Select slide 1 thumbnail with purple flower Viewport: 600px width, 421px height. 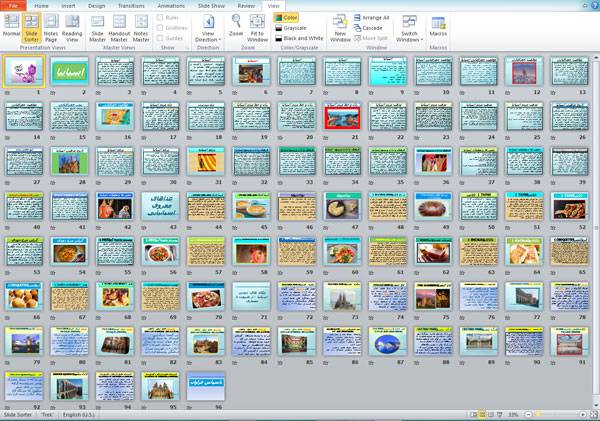[x=24, y=71]
